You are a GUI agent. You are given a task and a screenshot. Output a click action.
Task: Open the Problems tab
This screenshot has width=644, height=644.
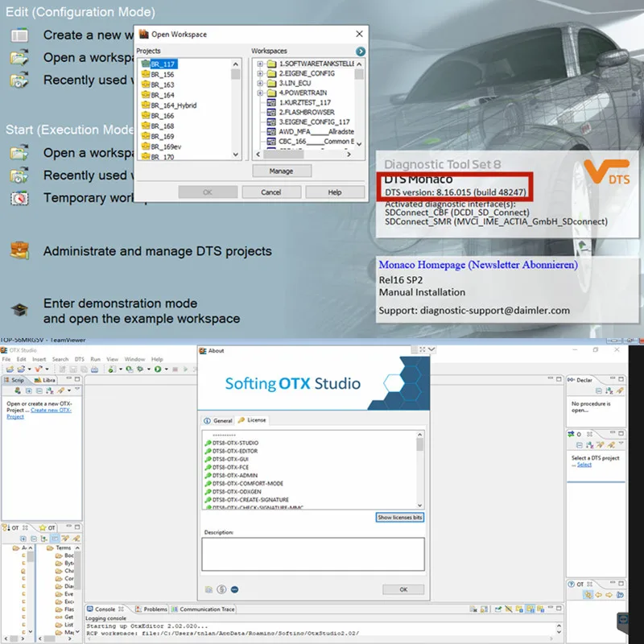coord(151,609)
